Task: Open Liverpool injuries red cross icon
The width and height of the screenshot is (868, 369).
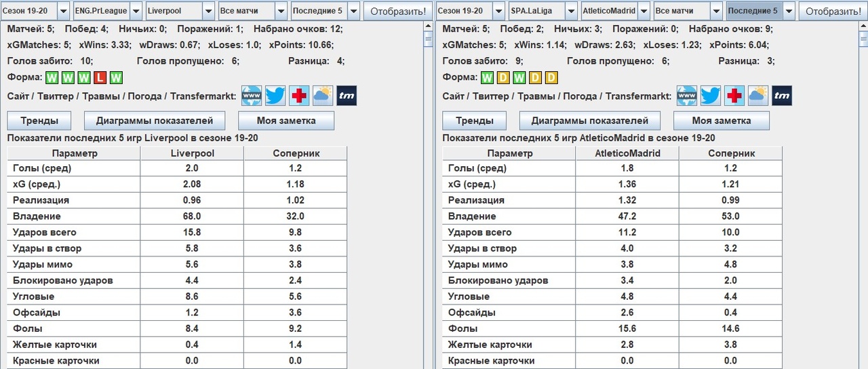Action: 299,96
